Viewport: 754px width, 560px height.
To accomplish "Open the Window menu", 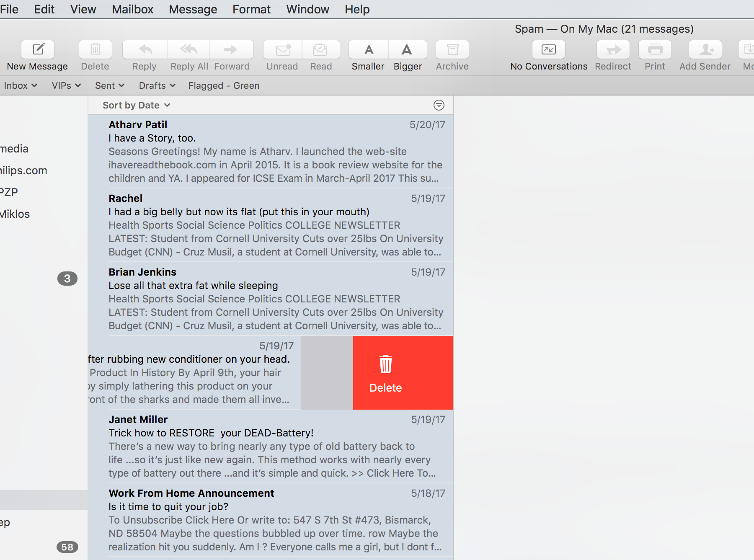I will [308, 9].
